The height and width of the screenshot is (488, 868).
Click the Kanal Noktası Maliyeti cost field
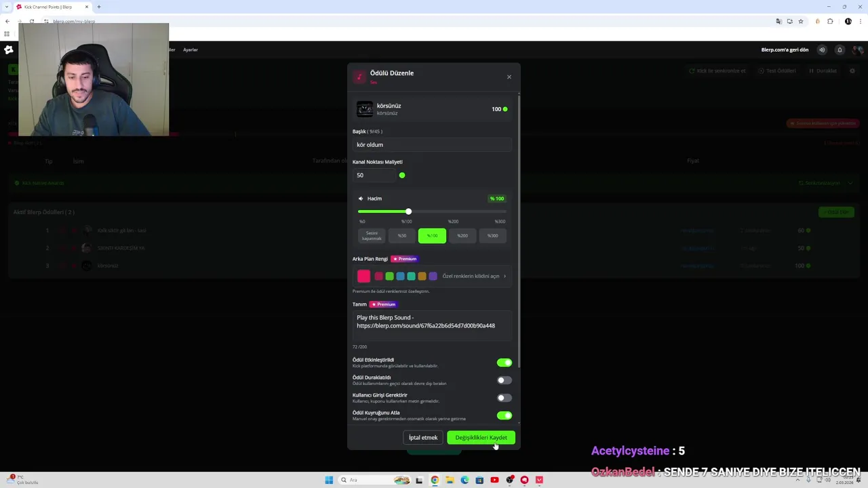pyautogui.click(x=373, y=175)
